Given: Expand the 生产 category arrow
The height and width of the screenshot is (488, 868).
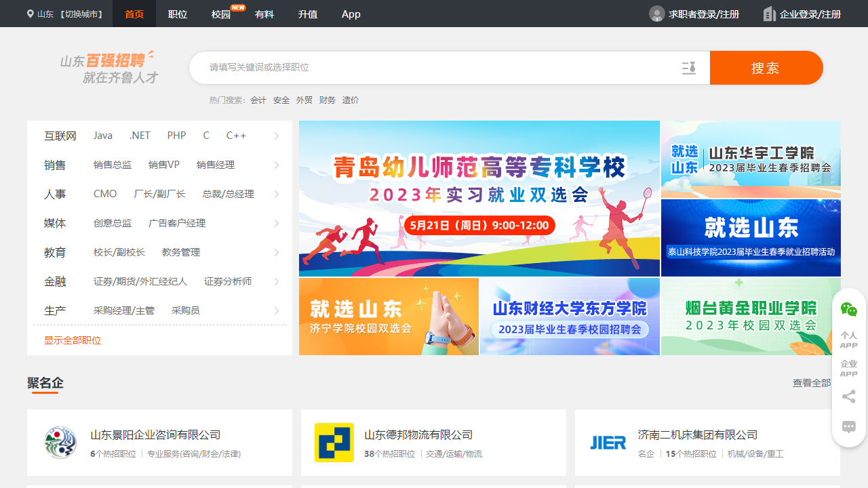Looking at the screenshot, I should click(x=277, y=311).
